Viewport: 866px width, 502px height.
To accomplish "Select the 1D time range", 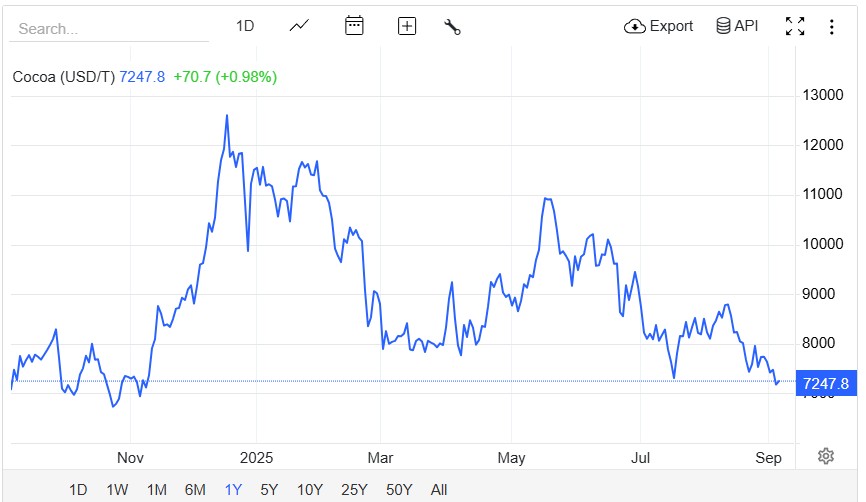I will click(78, 489).
